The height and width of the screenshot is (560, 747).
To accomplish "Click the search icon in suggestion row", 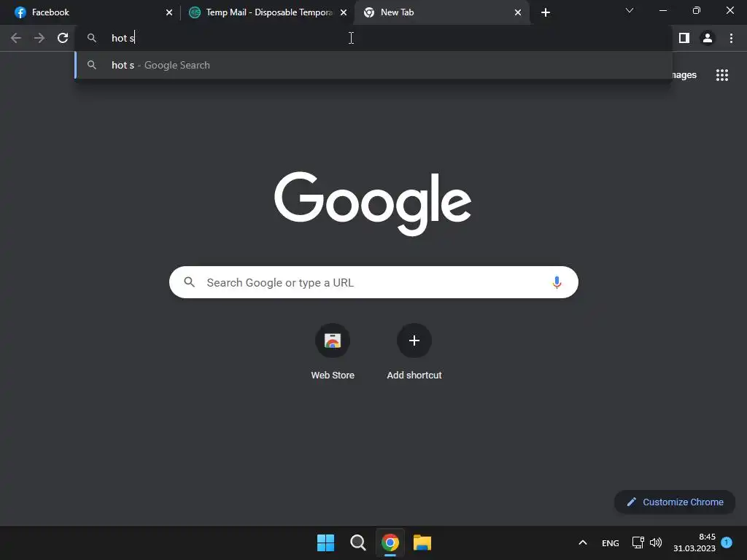I will (92, 65).
